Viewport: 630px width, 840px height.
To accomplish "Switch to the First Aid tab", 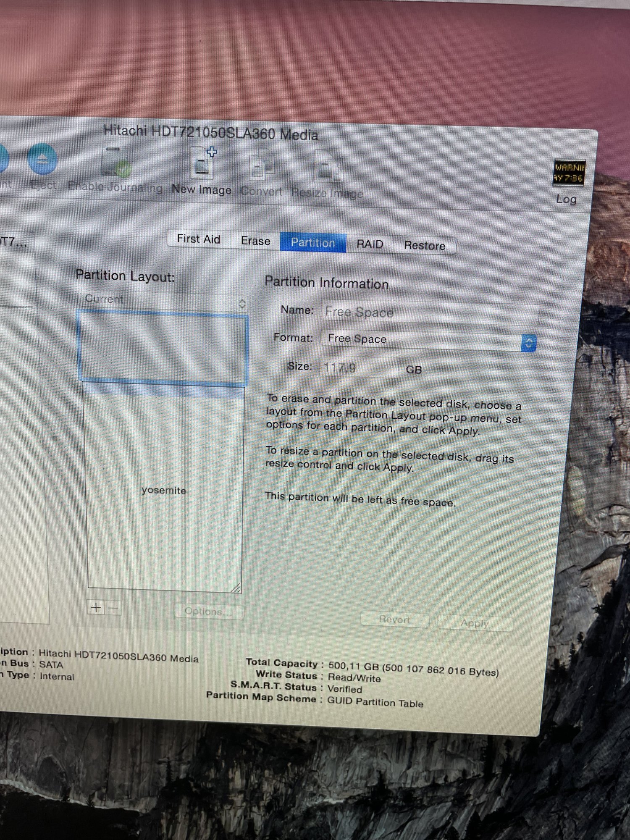I will (198, 239).
